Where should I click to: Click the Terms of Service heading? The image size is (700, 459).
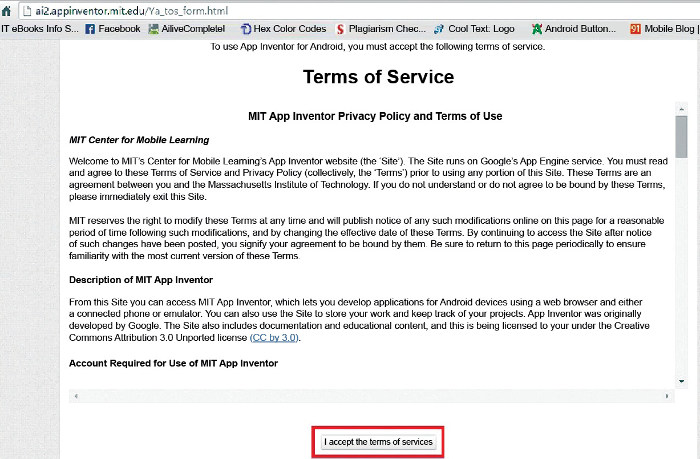pos(378,77)
